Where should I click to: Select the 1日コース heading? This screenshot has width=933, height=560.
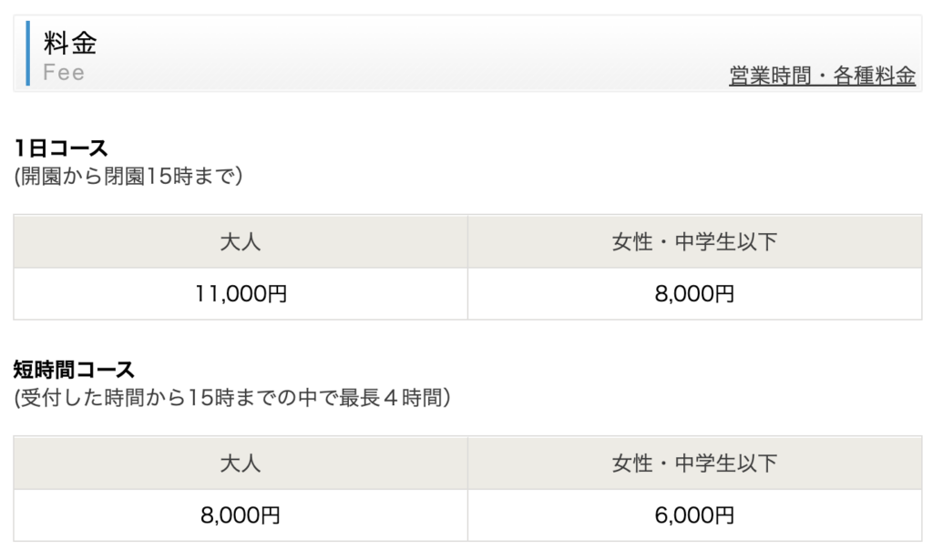61,148
